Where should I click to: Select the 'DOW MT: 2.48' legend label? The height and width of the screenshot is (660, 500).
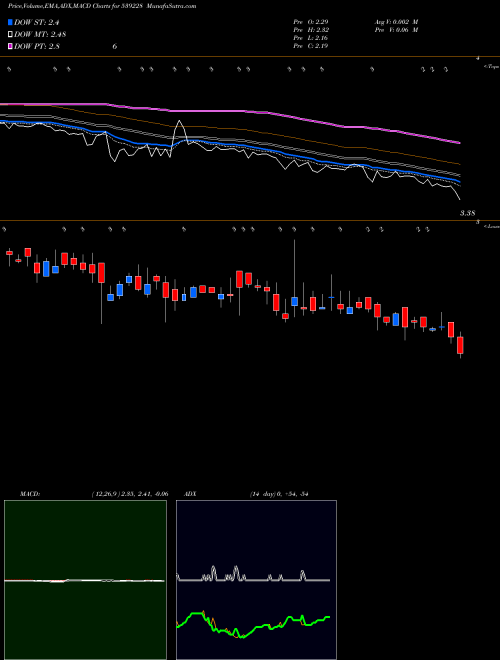pos(40,35)
